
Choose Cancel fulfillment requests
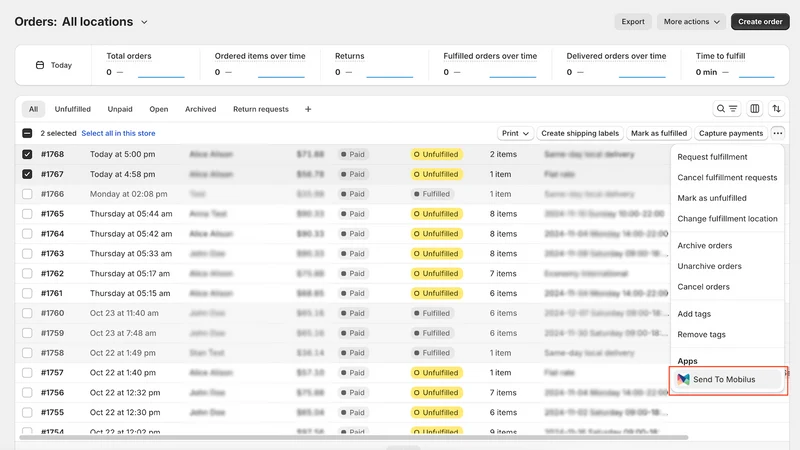[x=727, y=178]
